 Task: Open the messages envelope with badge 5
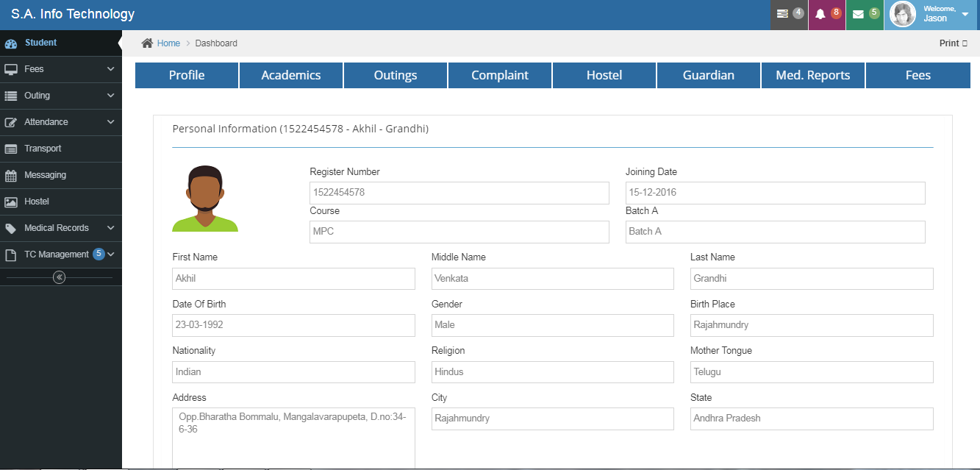point(865,15)
